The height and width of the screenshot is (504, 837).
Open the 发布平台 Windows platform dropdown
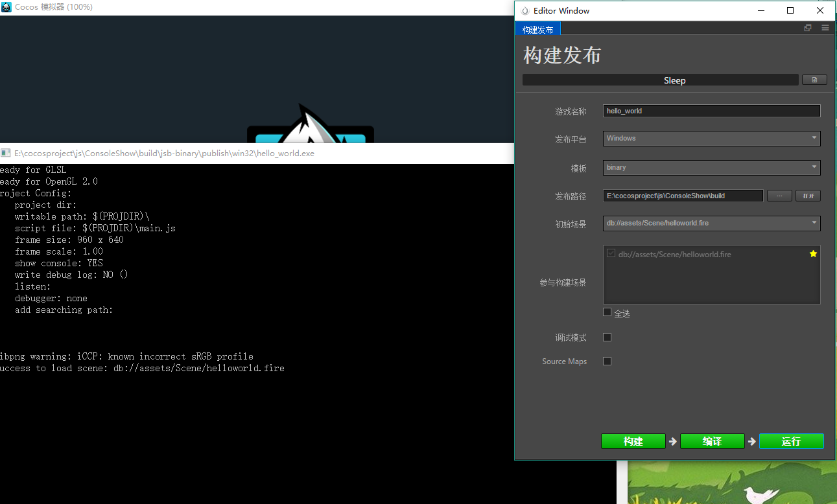[x=711, y=138]
